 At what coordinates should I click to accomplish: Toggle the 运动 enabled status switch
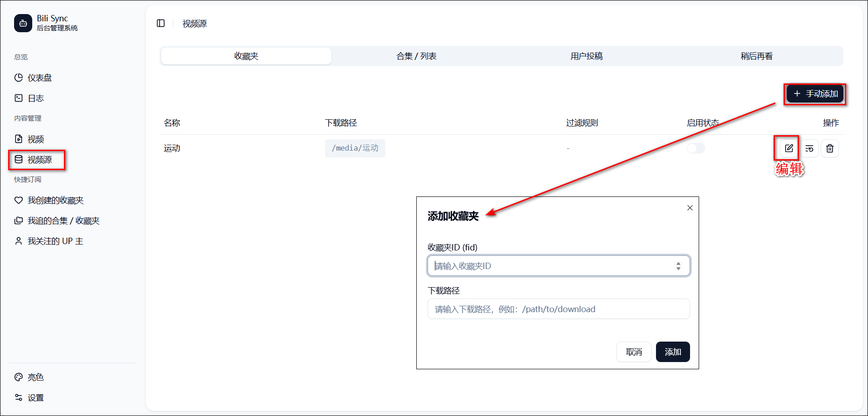(x=695, y=148)
